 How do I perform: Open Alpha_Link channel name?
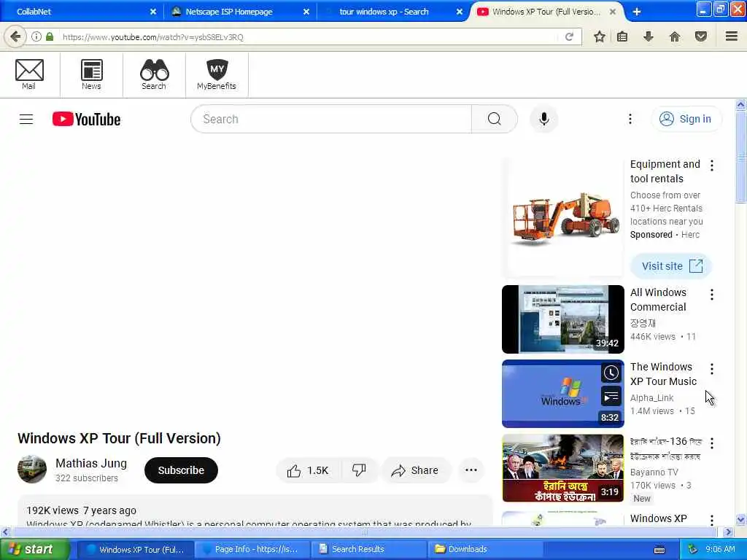[651, 397]
